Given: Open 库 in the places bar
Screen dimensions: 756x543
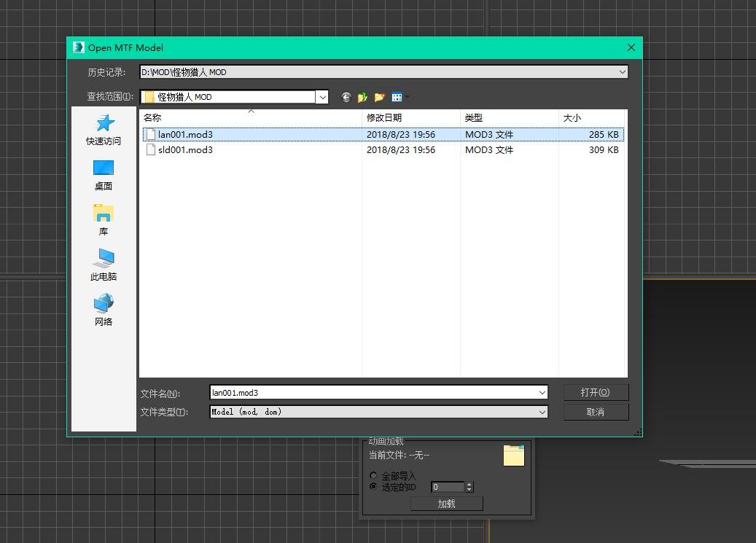Looking at the screenshot, I should click(104, 220).
